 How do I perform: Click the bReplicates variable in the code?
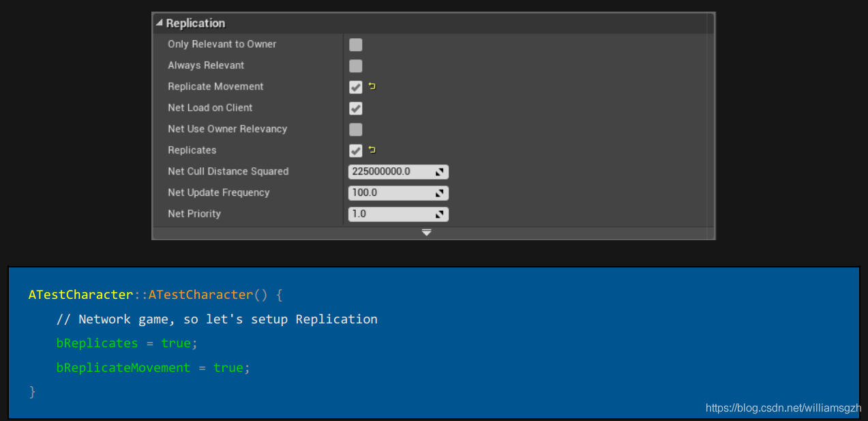tap(97, 343)
